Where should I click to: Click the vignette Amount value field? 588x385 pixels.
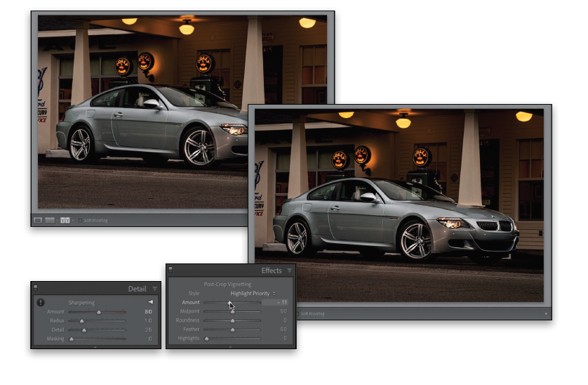tap(281, 302)
